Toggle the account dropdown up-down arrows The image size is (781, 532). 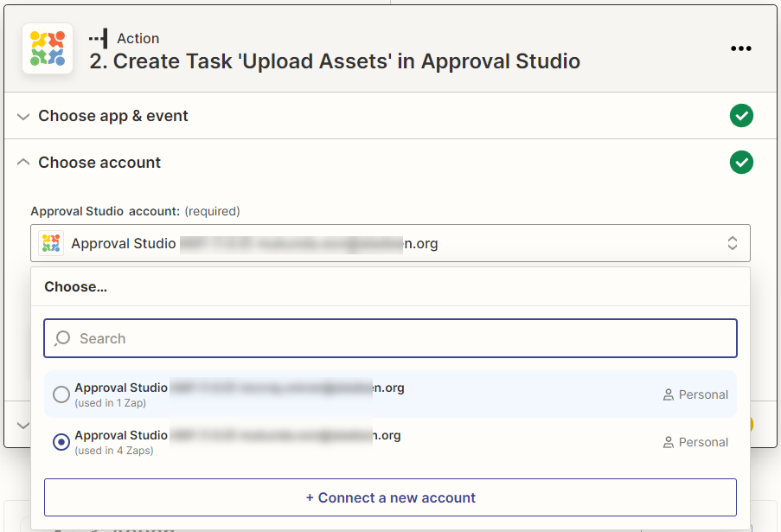(732, 244)
